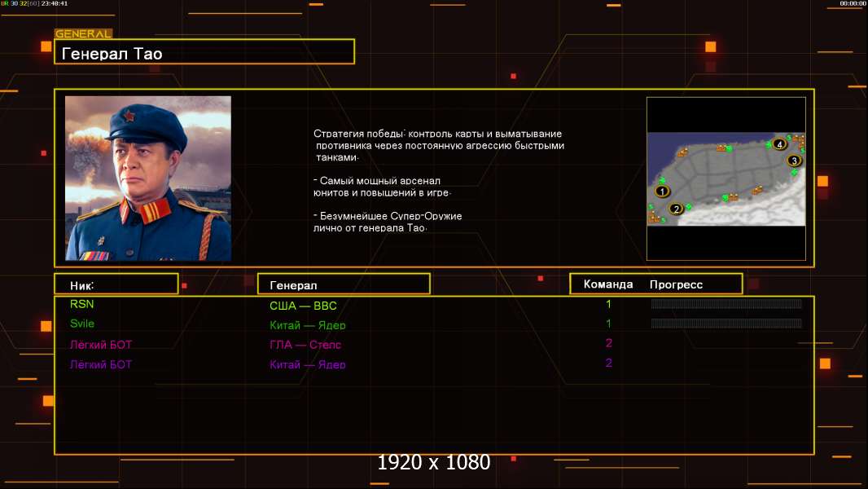Select player RSN in the list
The image size is (868, 489).
click(82, 304)
